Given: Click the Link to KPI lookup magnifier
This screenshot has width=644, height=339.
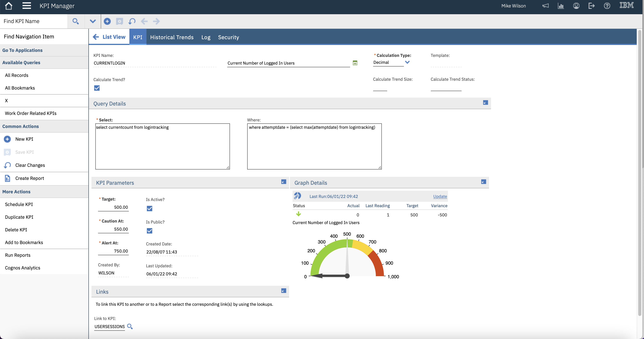Looking at the screenshot, I should [130, 326].
